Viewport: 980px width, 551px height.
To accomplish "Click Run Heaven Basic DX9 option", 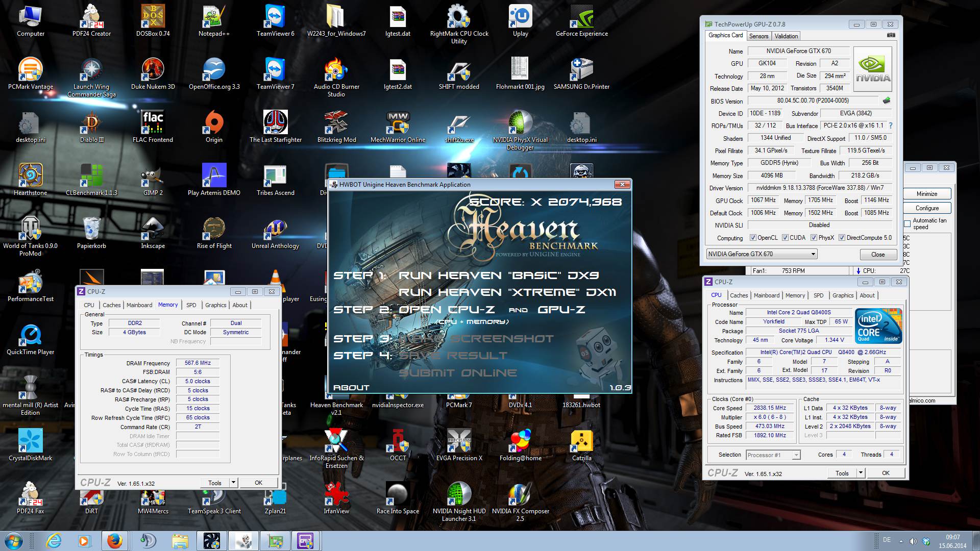I will point(499,275).
